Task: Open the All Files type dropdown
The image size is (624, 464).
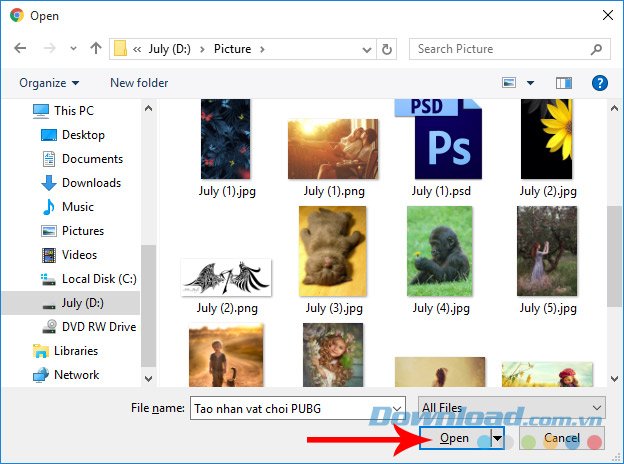Action: point(512,408)
